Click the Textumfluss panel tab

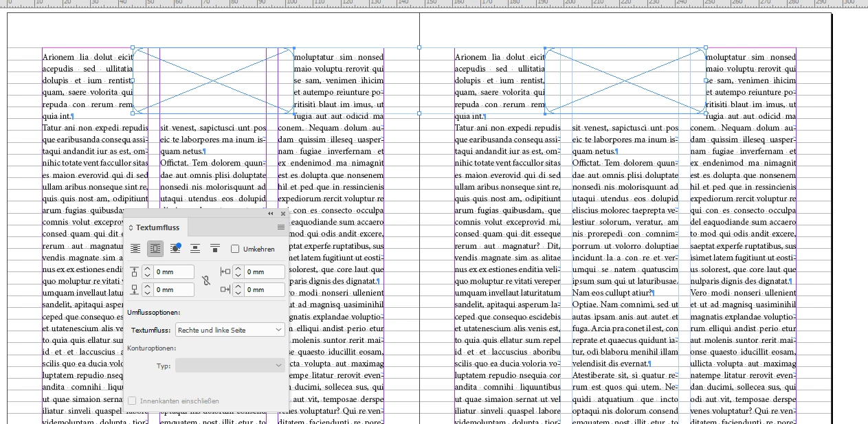157,227
